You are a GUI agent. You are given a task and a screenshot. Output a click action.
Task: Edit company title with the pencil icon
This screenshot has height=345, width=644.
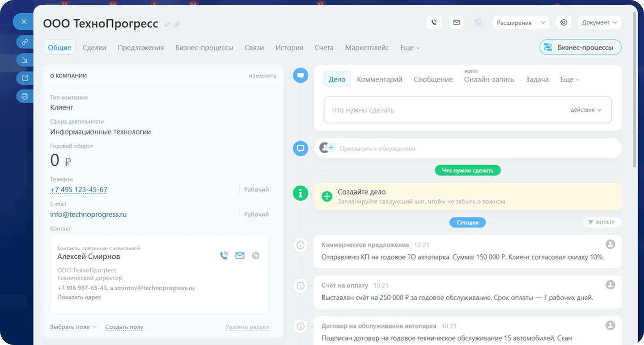(167, 24)
